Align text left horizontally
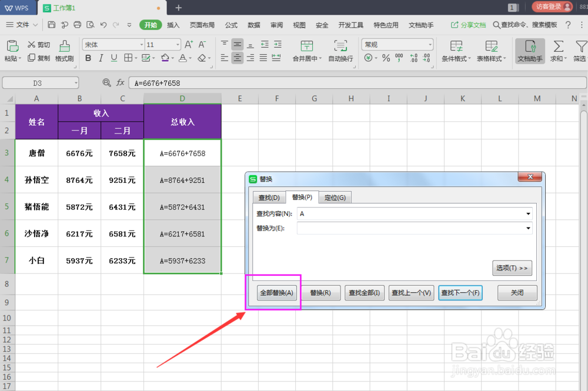 tap(224, 58)
